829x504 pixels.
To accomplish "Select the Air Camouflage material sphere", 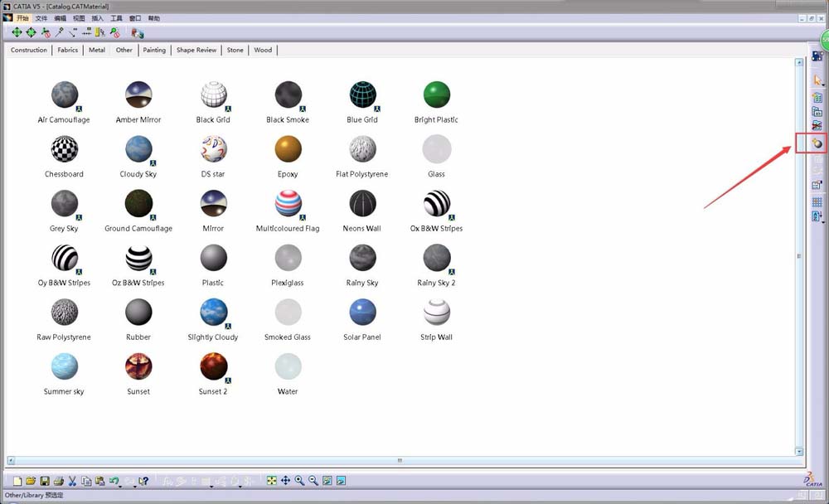I will click(x=65, y=94).
